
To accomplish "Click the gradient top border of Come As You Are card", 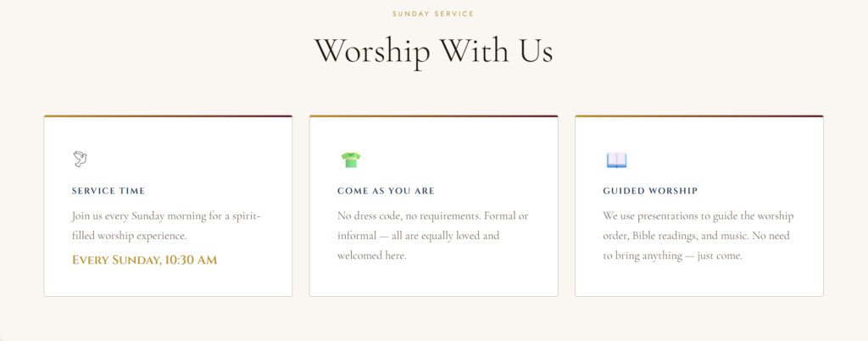I will [433, 116].
